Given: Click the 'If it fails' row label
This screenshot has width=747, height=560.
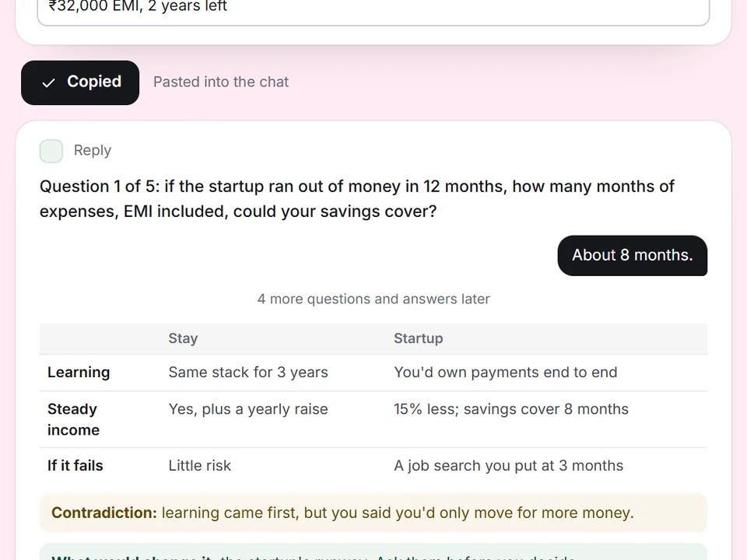Looking at the screenshot, I should [x=75, y=465].
